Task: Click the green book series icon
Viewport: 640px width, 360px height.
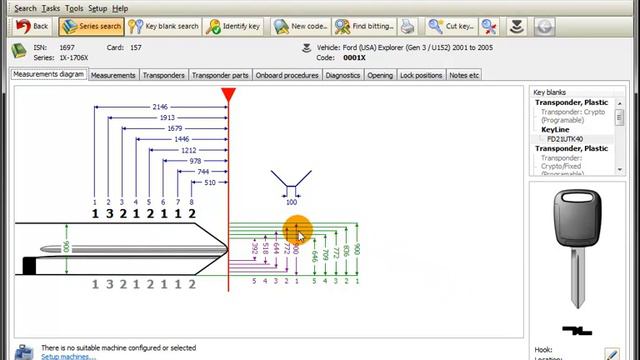Action: pyautogui.click(x=19, y=51)
